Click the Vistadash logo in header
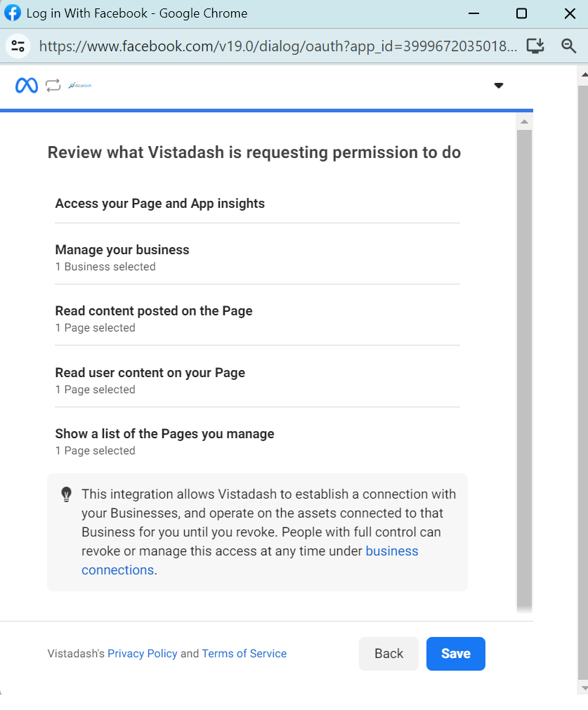The width and height of the screenshot is (588, 710). pyautogui.click(x=79, y=85)
